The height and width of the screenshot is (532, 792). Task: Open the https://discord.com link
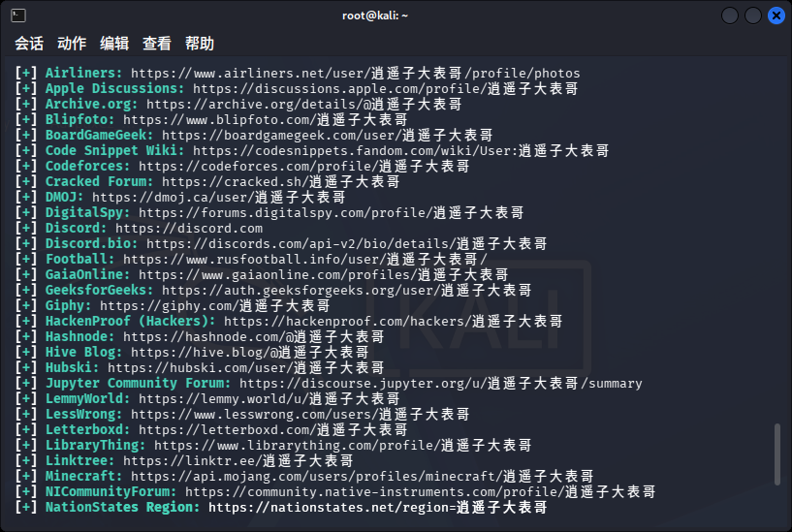pos(189,228)
